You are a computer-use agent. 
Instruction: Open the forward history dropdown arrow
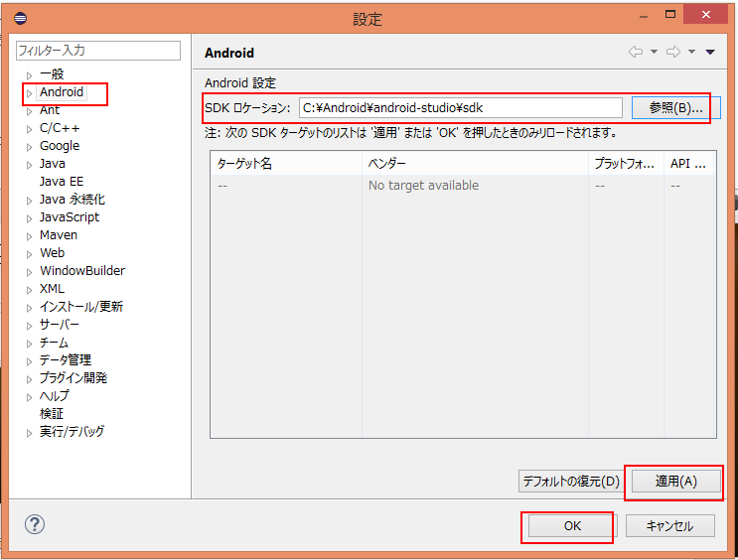(691, 52)
